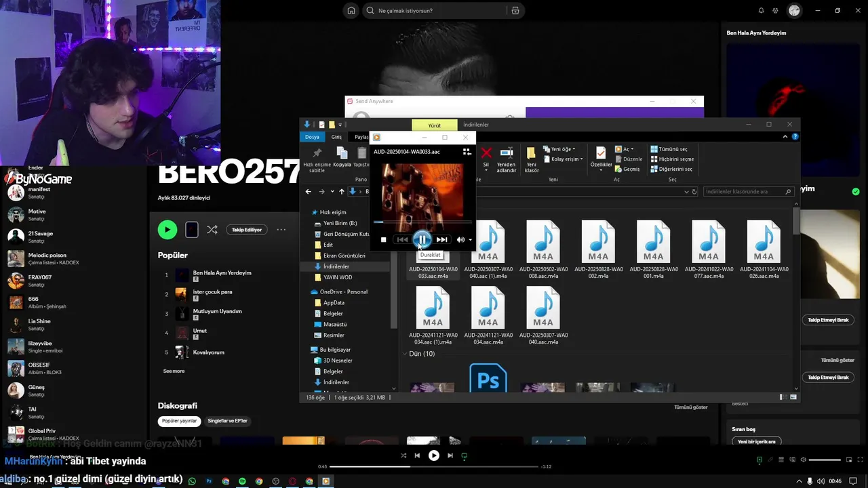Collapse the Dün (10) group

[x=406, y=354]
